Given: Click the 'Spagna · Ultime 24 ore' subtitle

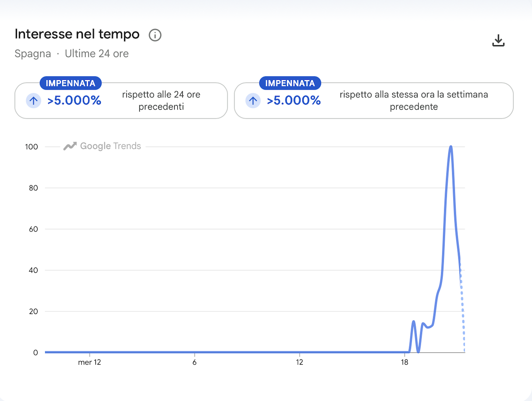Looking at the screenshot, I should (x=72, y=54).
